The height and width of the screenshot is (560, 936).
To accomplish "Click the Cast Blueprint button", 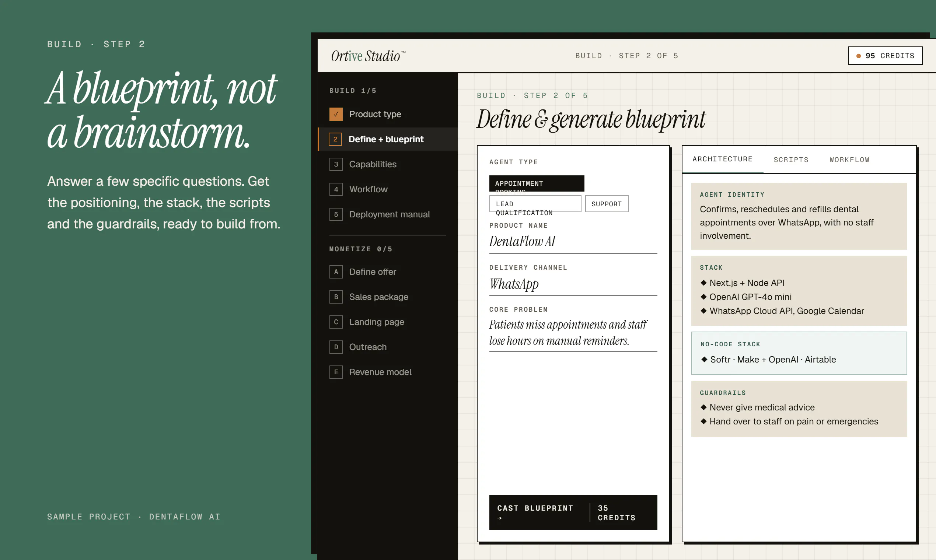I will [573, 512].
